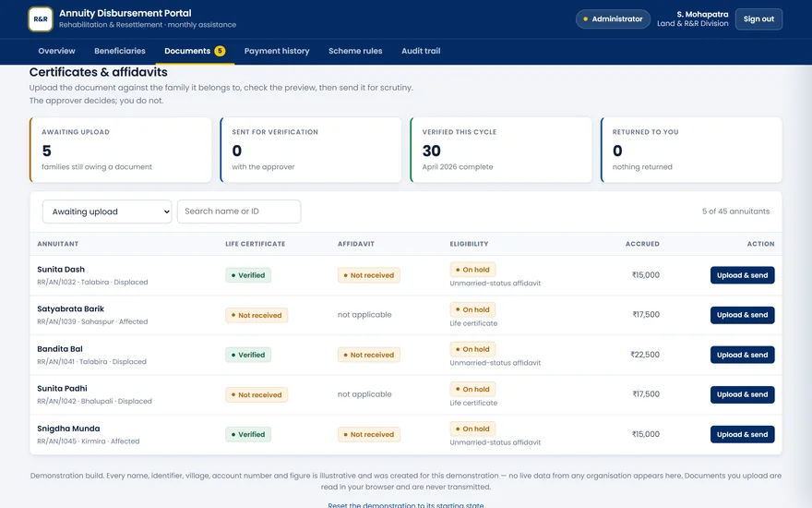Click Sunita Dash's Verified life certificate badge

pos(248,275)
